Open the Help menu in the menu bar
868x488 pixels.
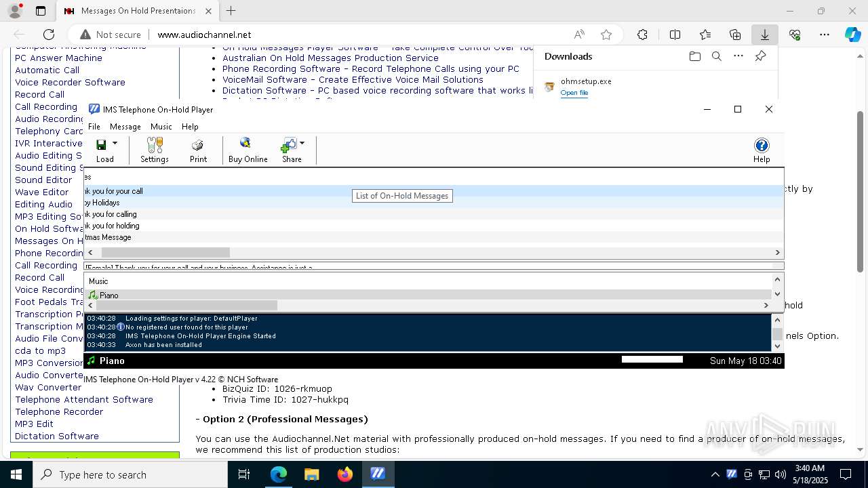pos(190,127)
